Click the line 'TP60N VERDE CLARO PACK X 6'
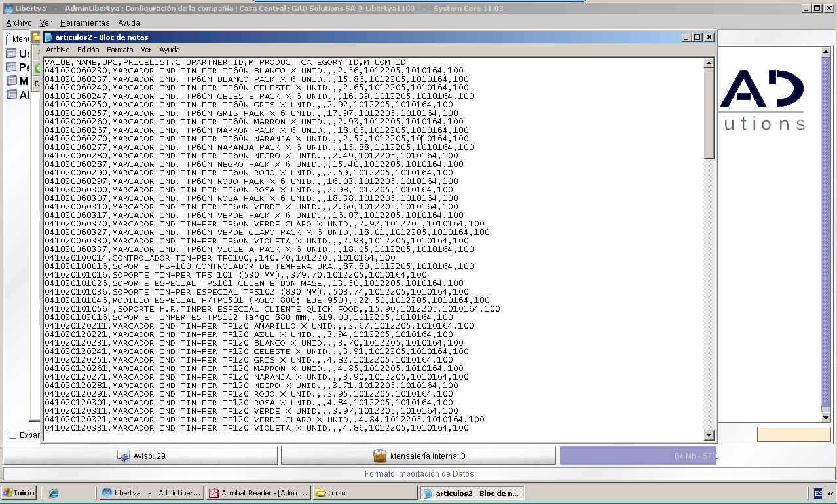The width and height of the screenshot is (837, 504). coord(267,232)
